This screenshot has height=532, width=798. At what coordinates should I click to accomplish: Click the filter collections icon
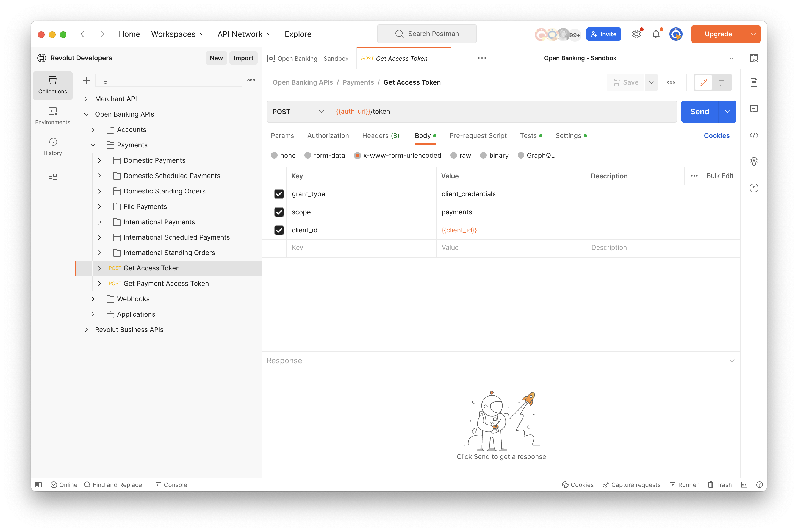coord(106,81)
